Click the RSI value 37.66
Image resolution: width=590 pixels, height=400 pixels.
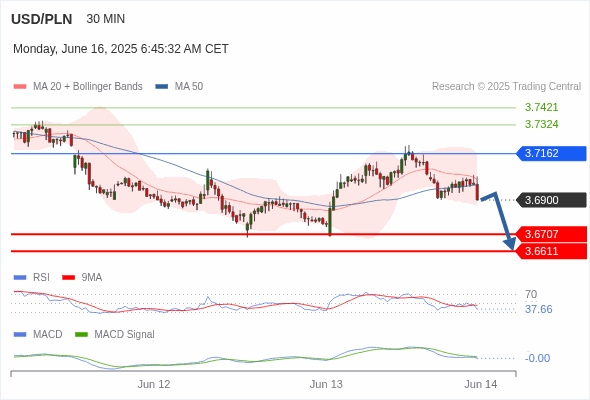(539, 309)
